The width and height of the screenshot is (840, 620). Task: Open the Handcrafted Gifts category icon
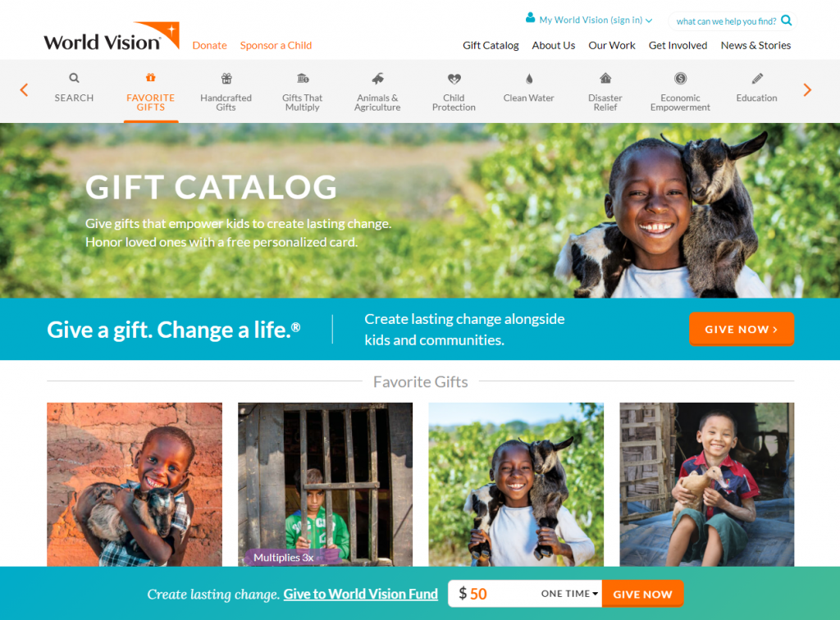pyautogui.click(x=226, y=78)
